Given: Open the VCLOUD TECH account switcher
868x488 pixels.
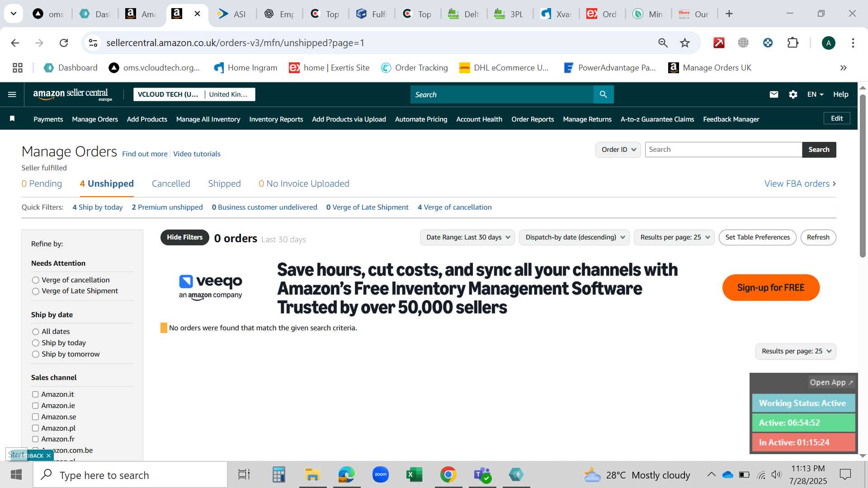Looking at the screenshot, I should (x=194, y=94).
